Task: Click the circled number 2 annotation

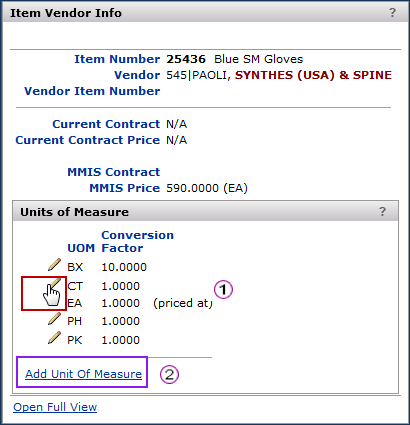Action: click(x=169, y=374)
